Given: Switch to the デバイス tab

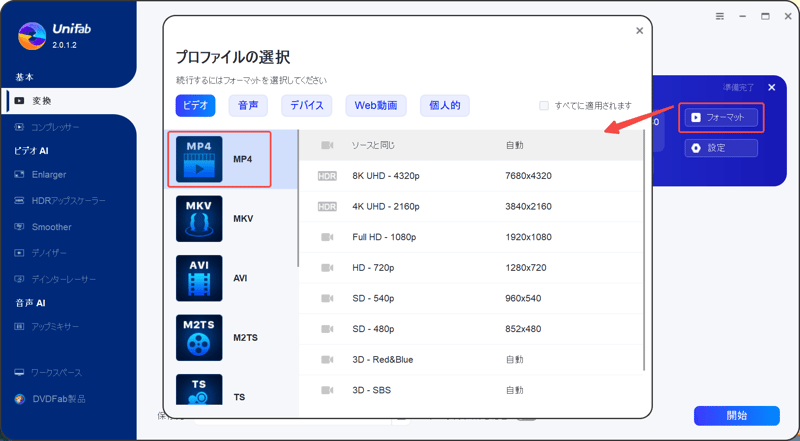Looking at the screenshot, I should point(307,105).
